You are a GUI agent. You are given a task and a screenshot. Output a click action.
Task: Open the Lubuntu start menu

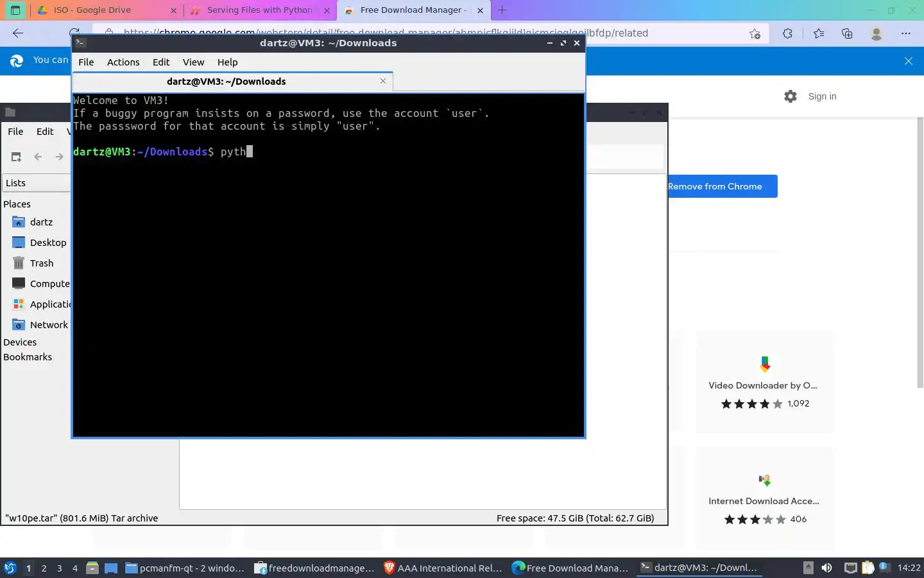pyautogui.click(x=10, y=568)
